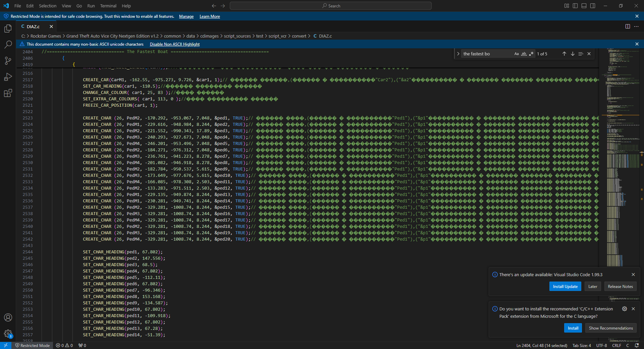Open the Accounts menu icon
The width and height of the screenshot is (644, 349).
(x=8, y=318)
